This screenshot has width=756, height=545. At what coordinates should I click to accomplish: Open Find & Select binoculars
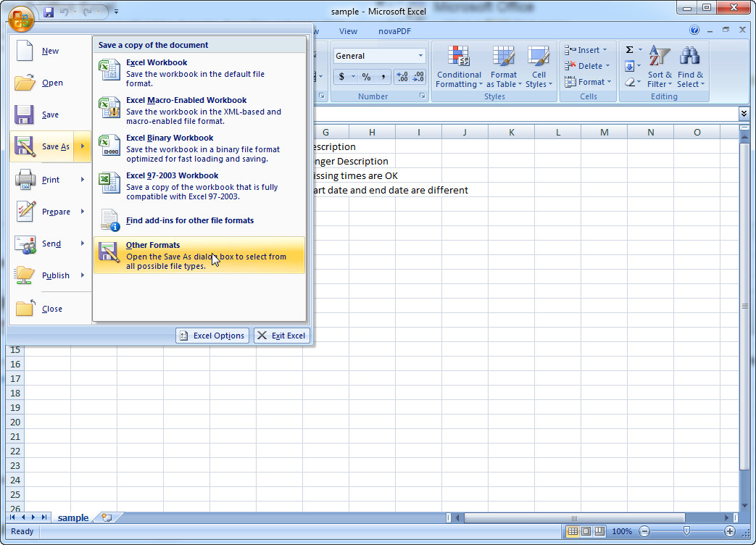[x=690, y=67]
